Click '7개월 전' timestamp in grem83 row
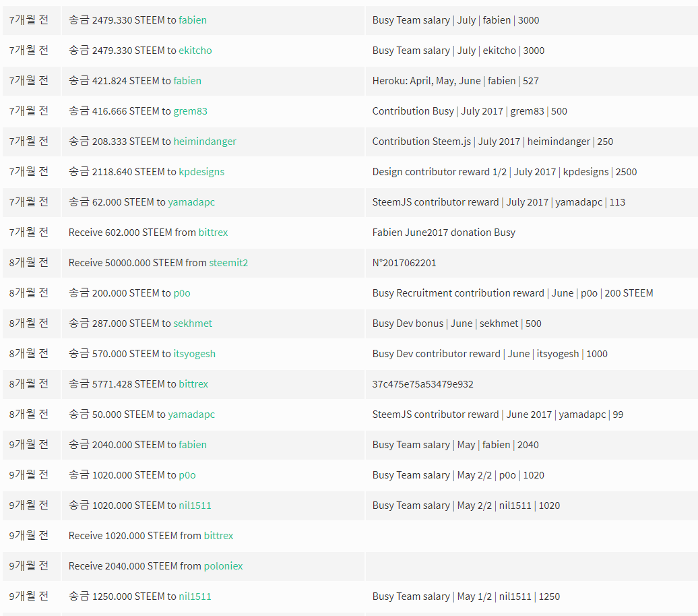The width and height of the screenshot is (698, 616). (x=29, y=111)
